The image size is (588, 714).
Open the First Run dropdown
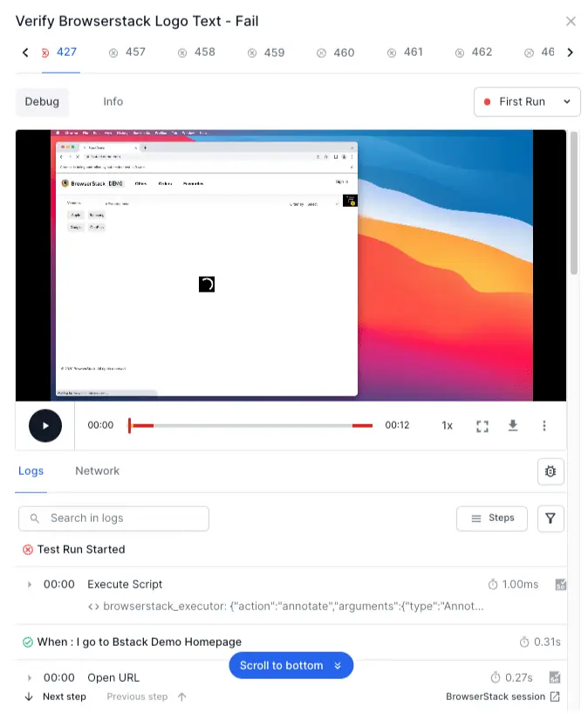point(527,102)
